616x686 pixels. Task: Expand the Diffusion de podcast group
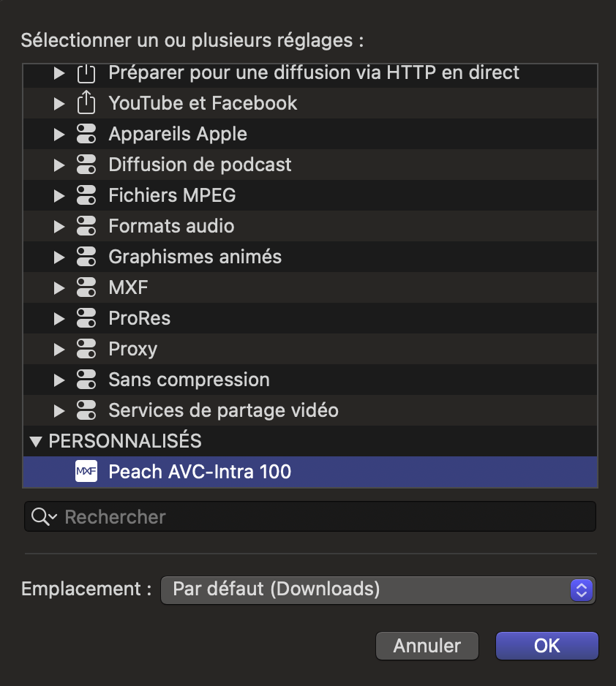click(x=59, y=165)
